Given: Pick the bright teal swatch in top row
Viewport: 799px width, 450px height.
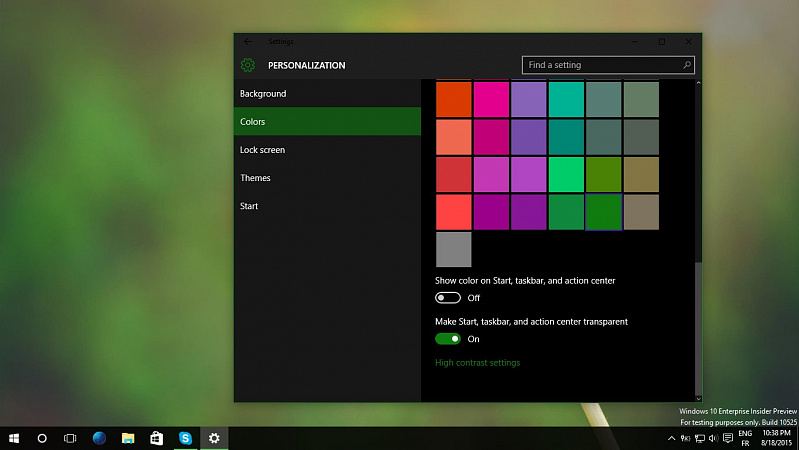Looking at the screenshot, I should pos(566,99).
